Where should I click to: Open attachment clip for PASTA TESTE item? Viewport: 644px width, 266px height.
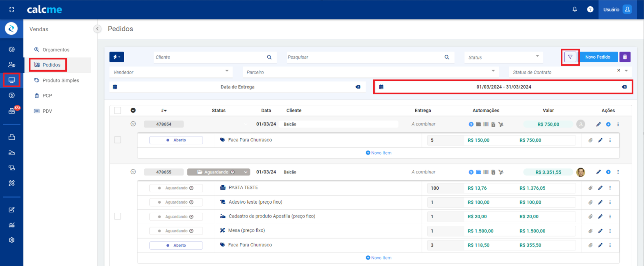(x=590, y=188)
